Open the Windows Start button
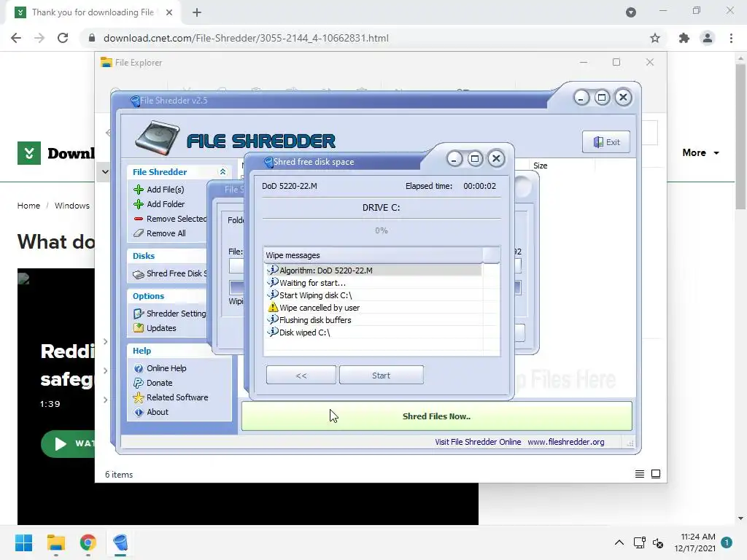747x560 pixels. (x=23, y=542)
